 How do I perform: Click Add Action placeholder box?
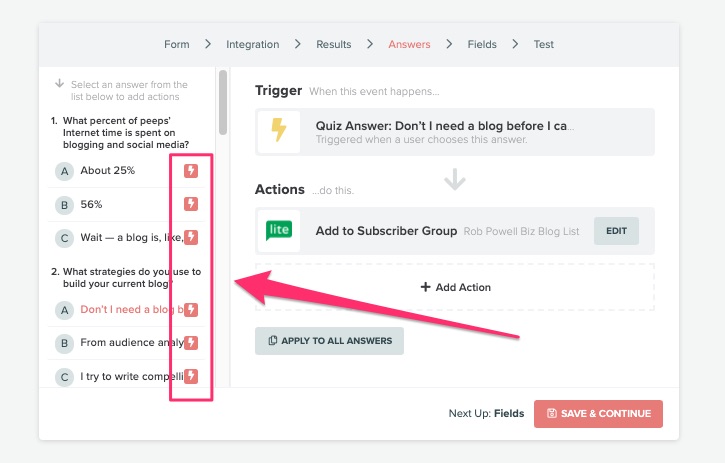pyautogui.click(x=455, y=287)
